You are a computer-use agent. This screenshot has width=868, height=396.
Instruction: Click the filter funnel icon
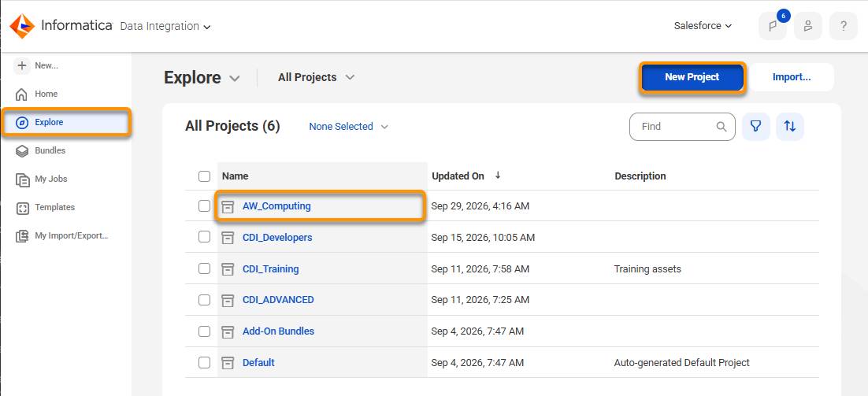(755, 127)
